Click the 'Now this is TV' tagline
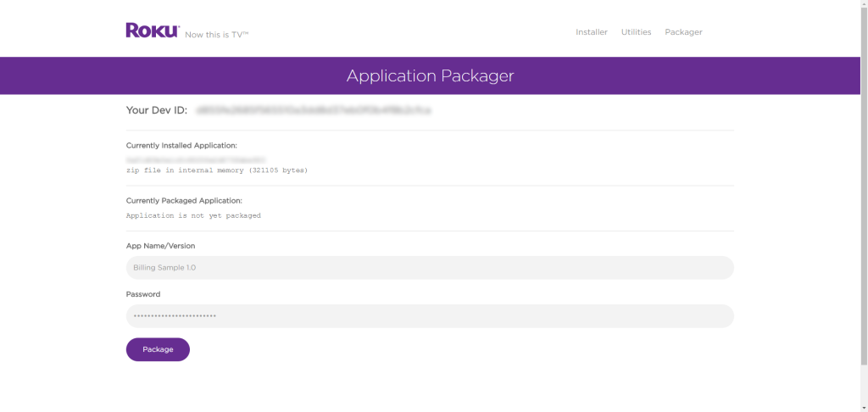The width and height of the screenshot is (868, 412). pyautogui.click(x=216, y=34)
